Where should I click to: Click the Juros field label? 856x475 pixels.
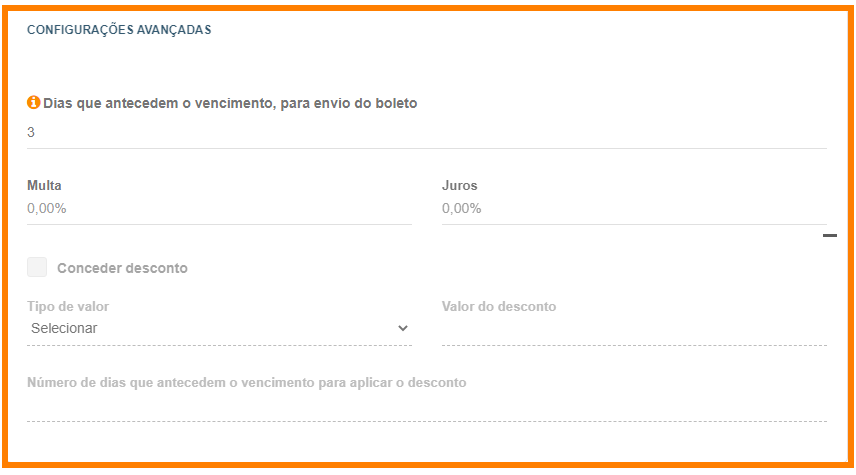point(460,186)
